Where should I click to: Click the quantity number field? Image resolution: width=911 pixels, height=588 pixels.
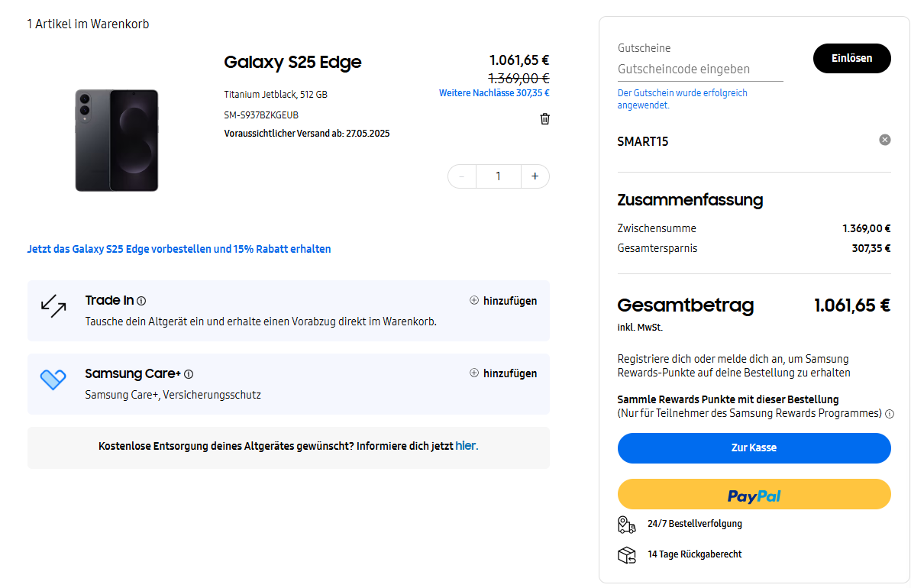[498, 176]
